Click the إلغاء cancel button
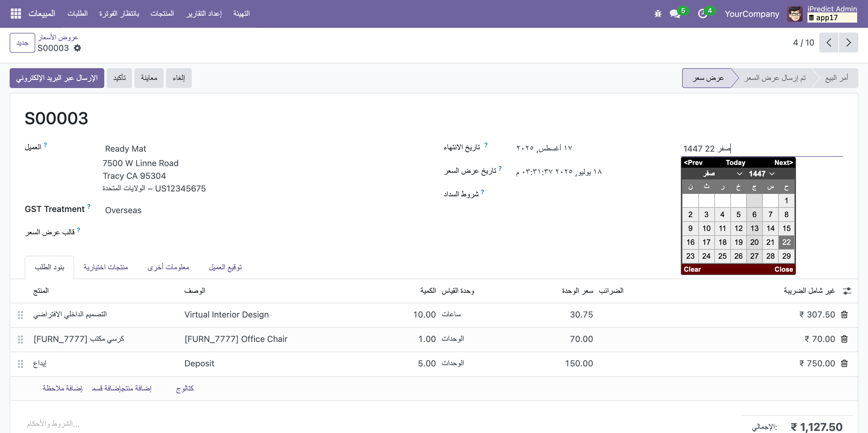The width and height of the screenshot is (868, 433). point(179,78)
